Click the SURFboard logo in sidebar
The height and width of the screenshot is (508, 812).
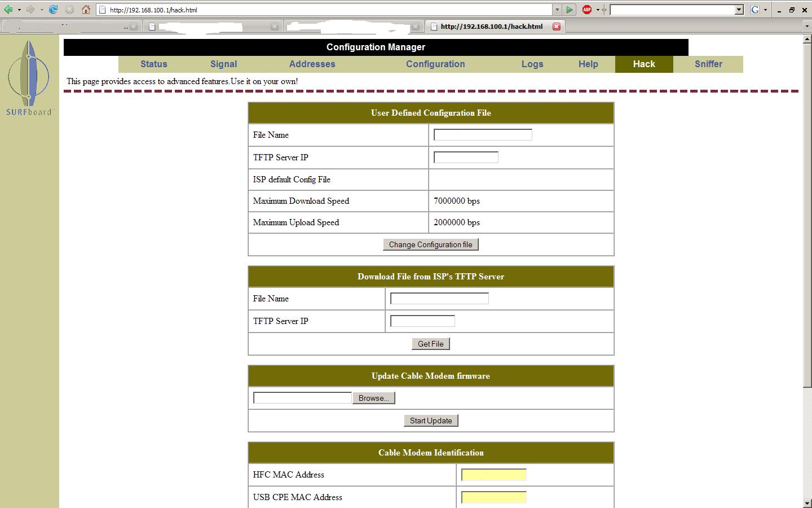29,78
